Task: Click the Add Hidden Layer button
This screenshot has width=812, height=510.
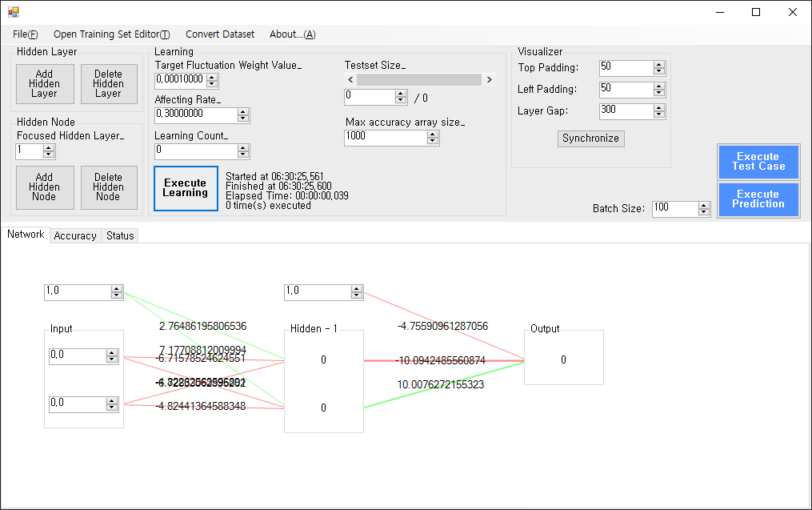Action: (44, 84)
